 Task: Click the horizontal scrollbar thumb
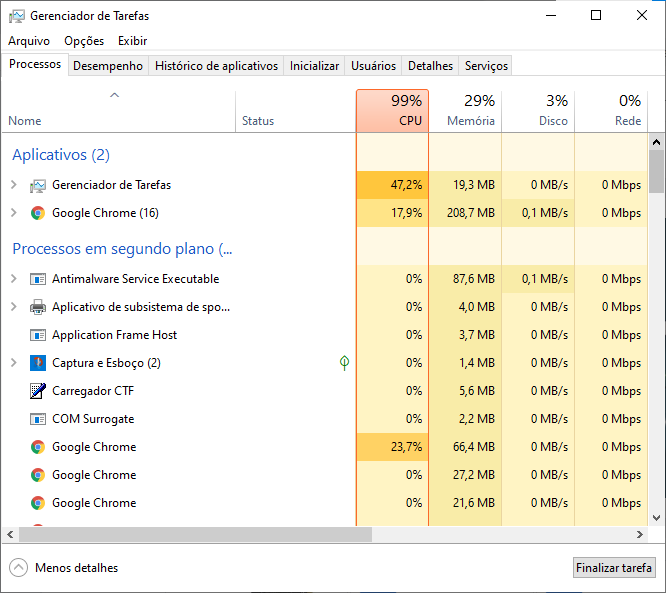[x=195, y=534]
